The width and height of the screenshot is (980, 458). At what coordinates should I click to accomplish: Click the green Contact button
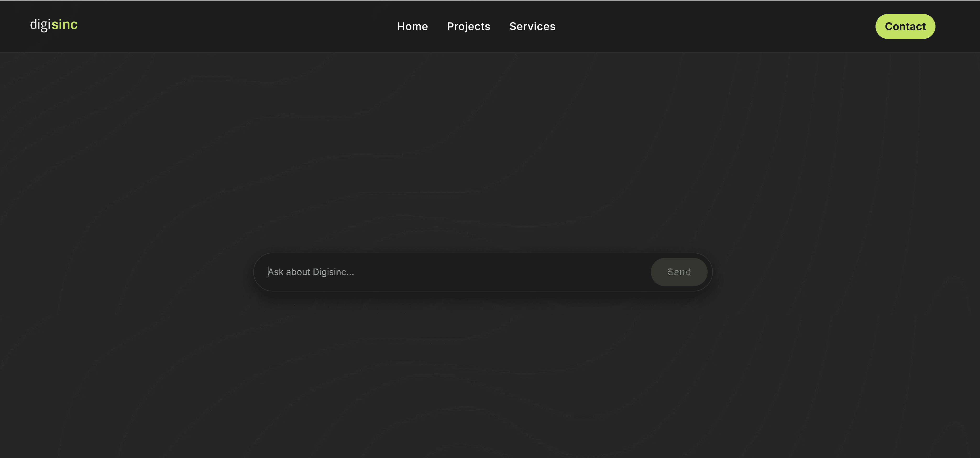[905, 26]
